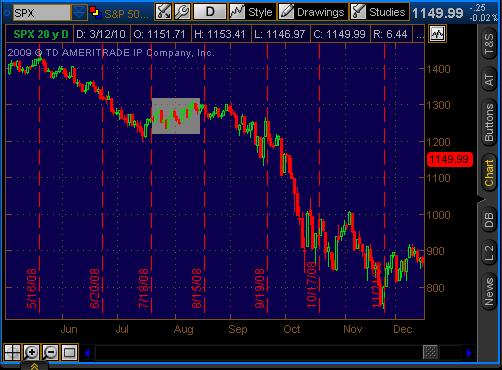Click the four-pane grid layout icon
502x370 pixels.
12,352
